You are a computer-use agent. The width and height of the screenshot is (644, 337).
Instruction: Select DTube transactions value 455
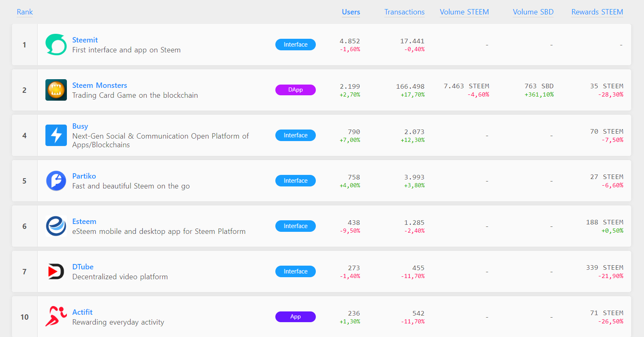(419, 268)
